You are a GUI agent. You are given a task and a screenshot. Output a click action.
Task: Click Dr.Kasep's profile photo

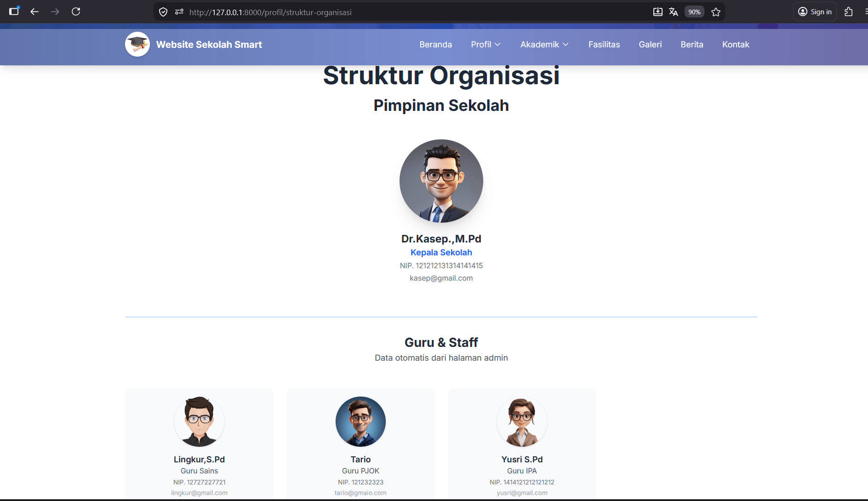pyautogui.click(x=441, y=181)
